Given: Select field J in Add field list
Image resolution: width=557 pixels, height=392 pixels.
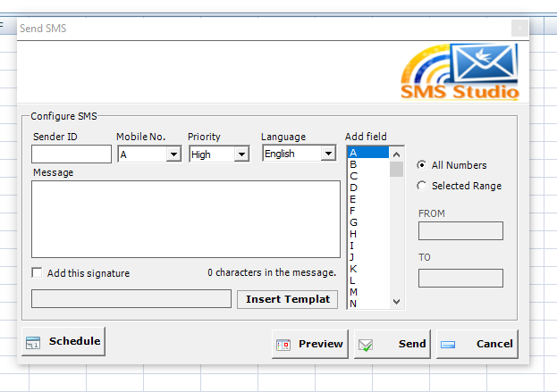Looking at the screenshot, I should (x=368, y=257).
